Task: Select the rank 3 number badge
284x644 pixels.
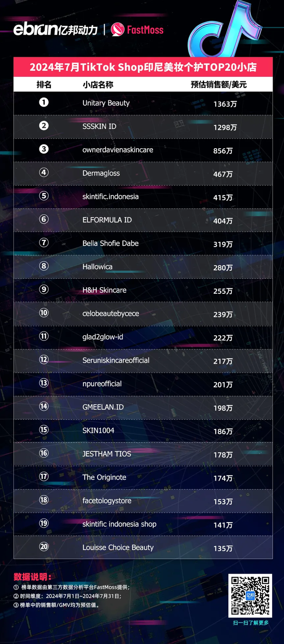Action: point(44,149)
